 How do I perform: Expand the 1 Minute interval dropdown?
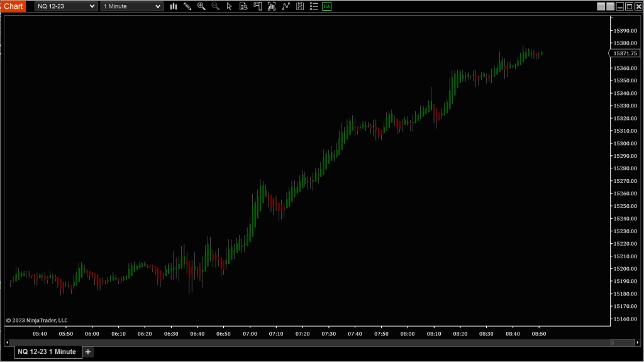coord(132,6)
